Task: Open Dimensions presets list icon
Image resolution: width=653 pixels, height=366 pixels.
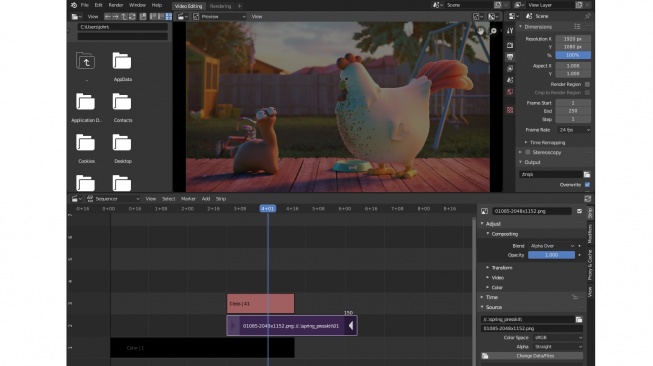Action: [x=577, y=27]
